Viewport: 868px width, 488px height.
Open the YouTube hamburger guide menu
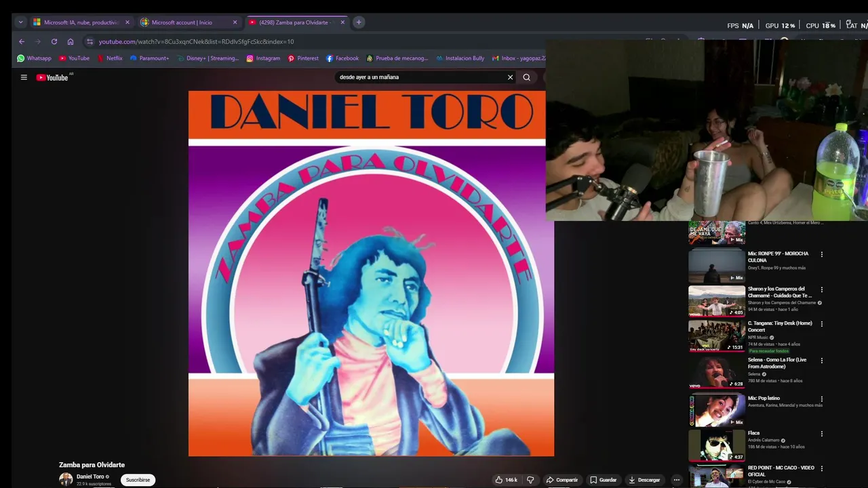[x=24, y=77]
